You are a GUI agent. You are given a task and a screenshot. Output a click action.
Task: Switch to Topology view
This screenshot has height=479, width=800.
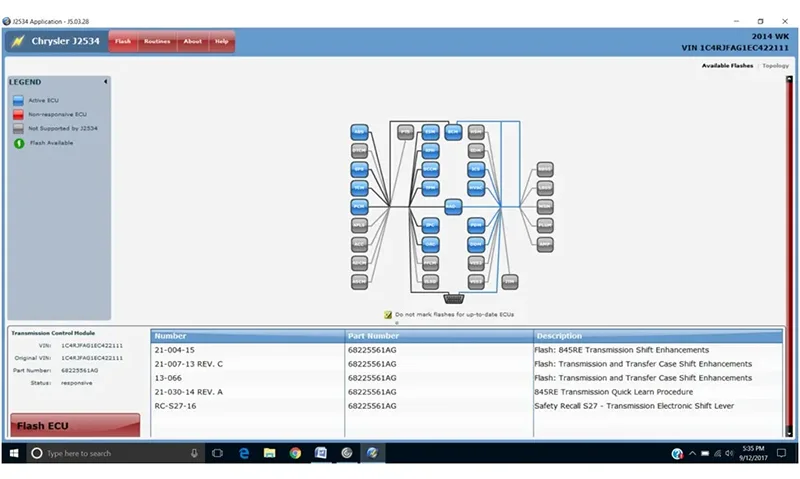[x=776, y=66]
